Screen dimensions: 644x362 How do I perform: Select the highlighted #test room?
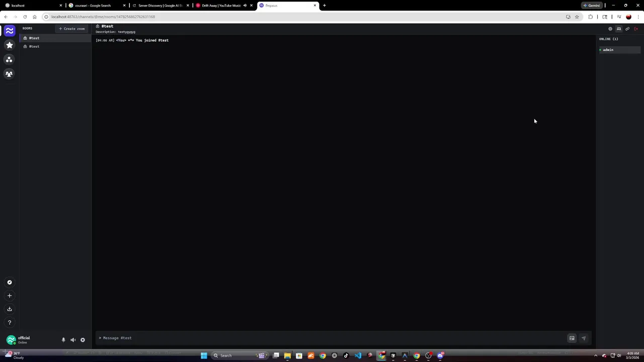coord(55,38)
